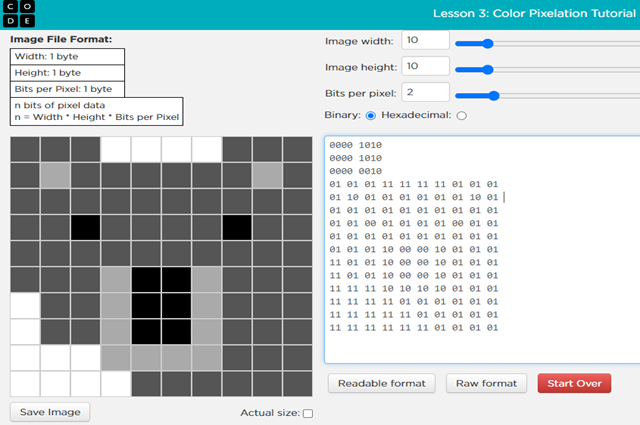Click the Lesson 3 Color Pixelation Tutorial title
This screenshot has width=640, height=425.
pos(533,13)
